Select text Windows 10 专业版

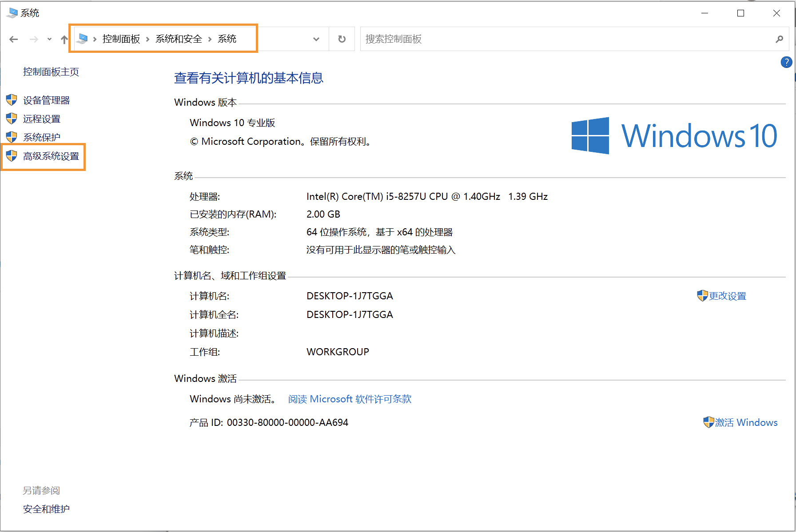(x=232, y=123)
